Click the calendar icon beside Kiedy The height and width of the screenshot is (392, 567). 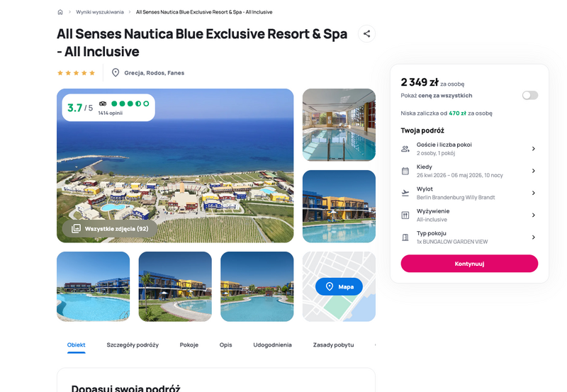pyautogui.click(x=405, y=171)
